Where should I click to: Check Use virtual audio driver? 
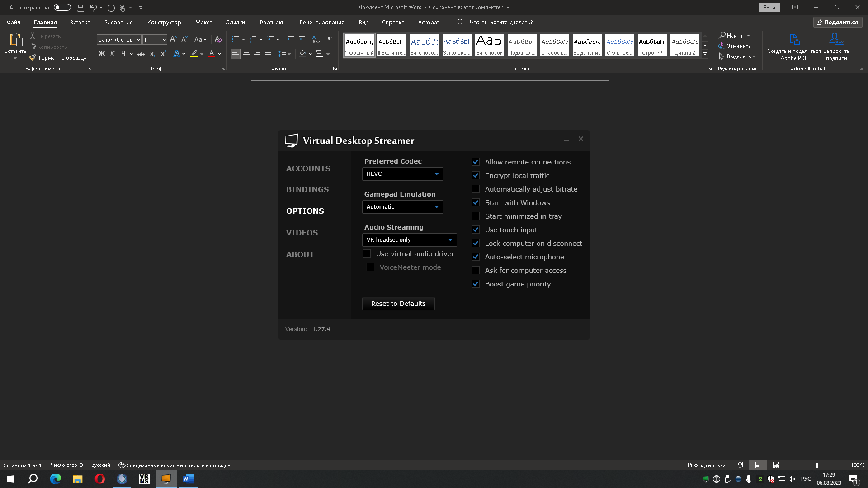tap(367, 254)
